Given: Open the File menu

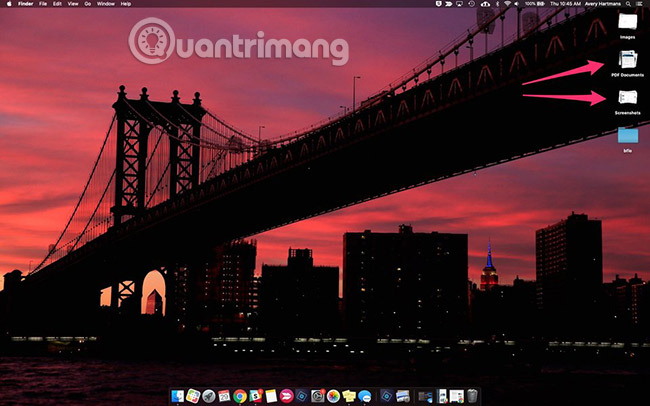Looking at the screenshot, I should pyautogui.click(x=43, y=4).
